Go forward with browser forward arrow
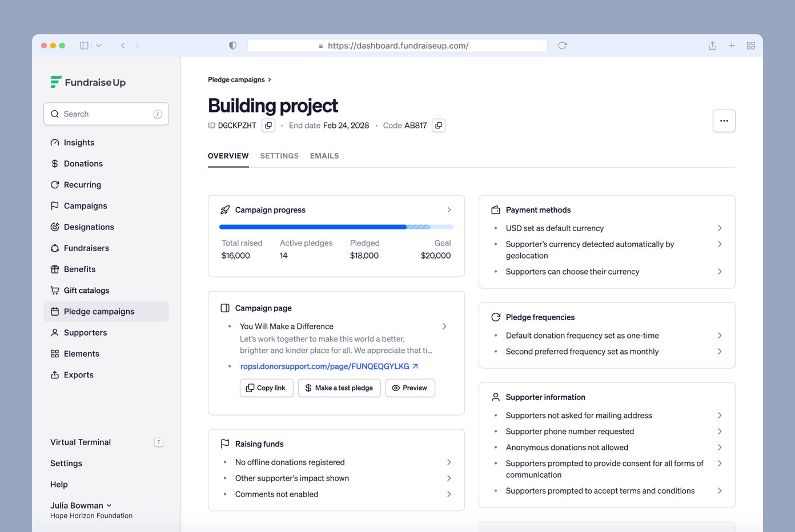The height and width of the screenshot is (532, 795). 137,46
